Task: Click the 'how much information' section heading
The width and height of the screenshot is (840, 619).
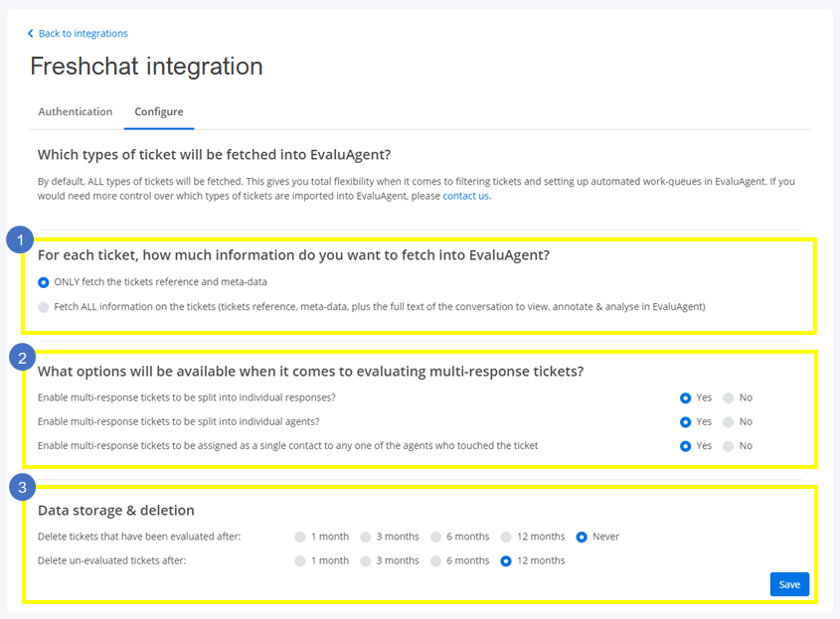Action: 293,255
